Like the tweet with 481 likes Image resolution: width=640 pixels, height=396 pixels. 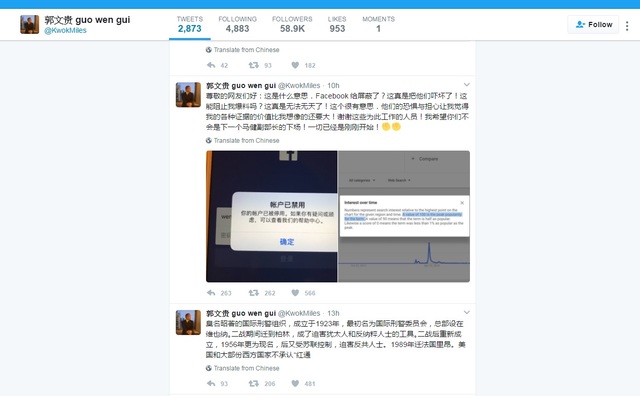(295, 384)
